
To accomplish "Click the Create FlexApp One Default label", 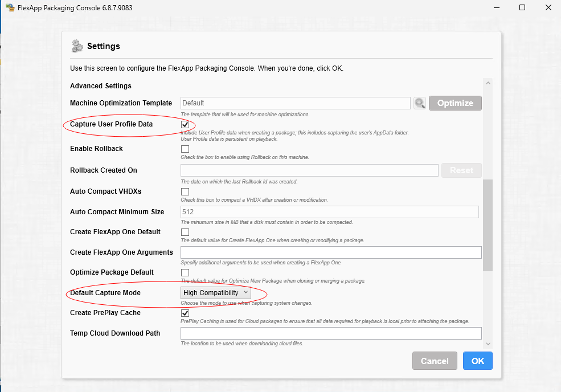I will pyautogui.click(x=115, y=232).
